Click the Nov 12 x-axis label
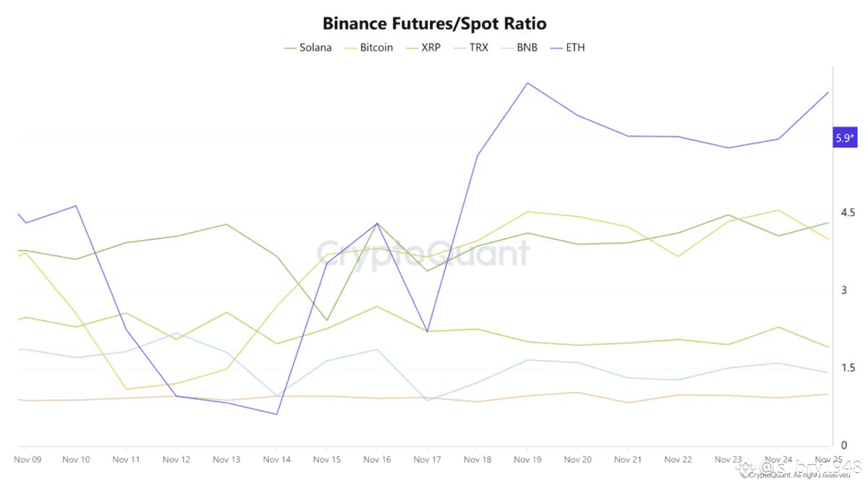 pyautogui.click(x=176, y=459)
